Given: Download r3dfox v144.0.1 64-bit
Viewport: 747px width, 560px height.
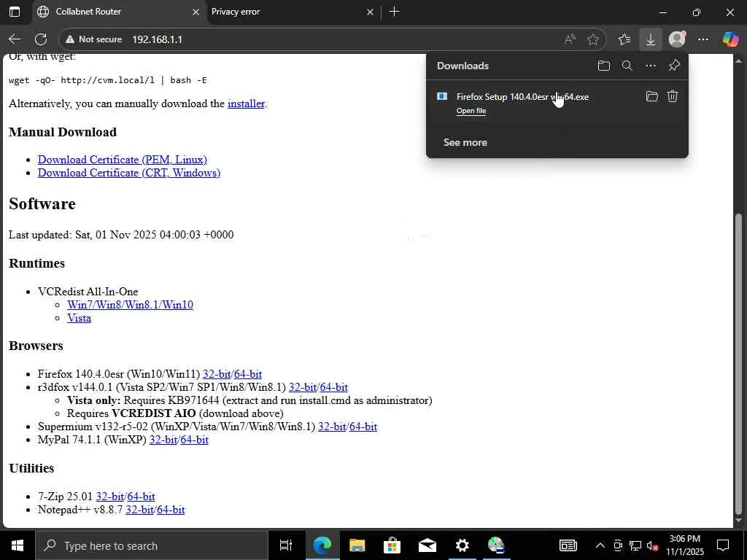Looking at the screenshot, I should point(333,387).
